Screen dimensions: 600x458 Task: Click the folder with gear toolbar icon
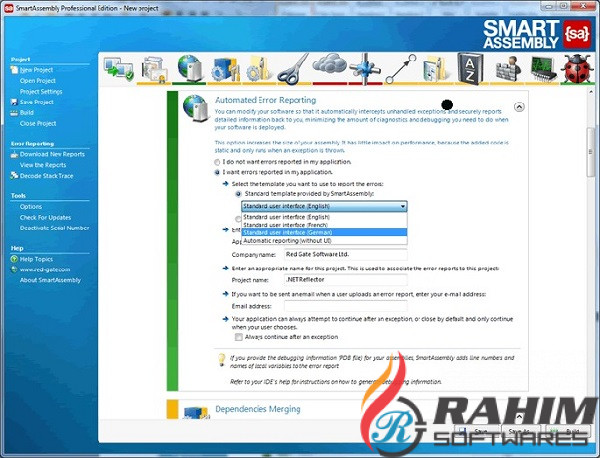pos(259,69)
